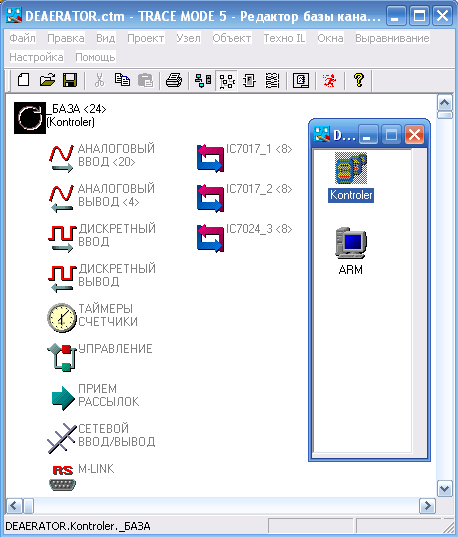Select the СЕТЕВОЙ ВВОД/ВЫВОД icon
The image size is (458, 537).
pos(62,438)
